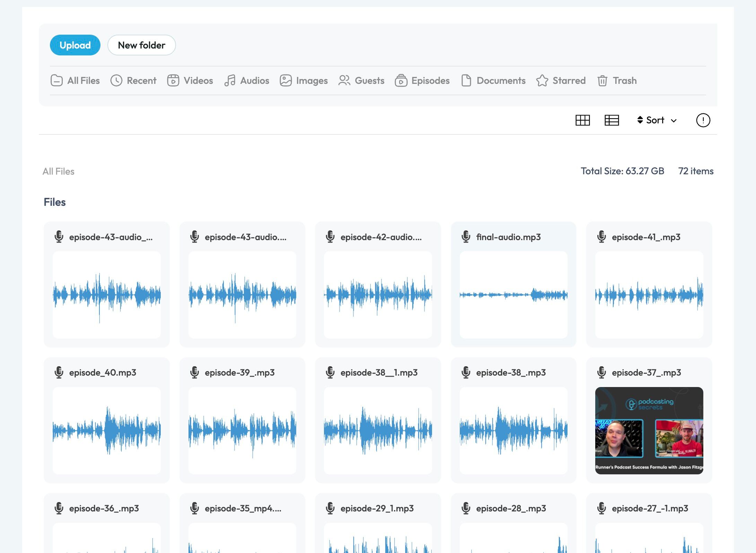Screen dimensions: 756x553
Task: Switch to list view layout icon
Action: 612,120
